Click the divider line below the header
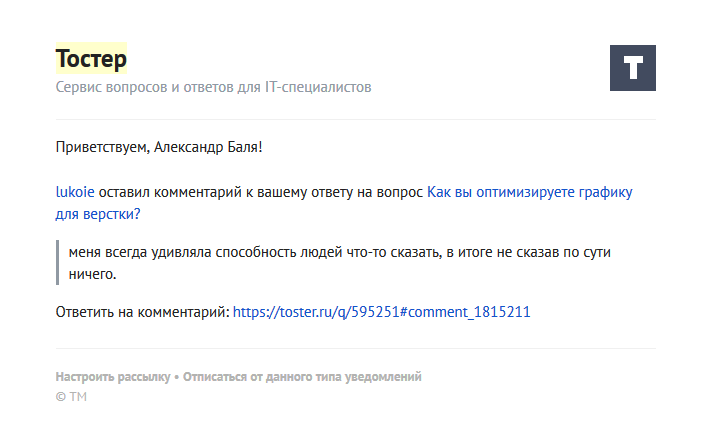 355,119
